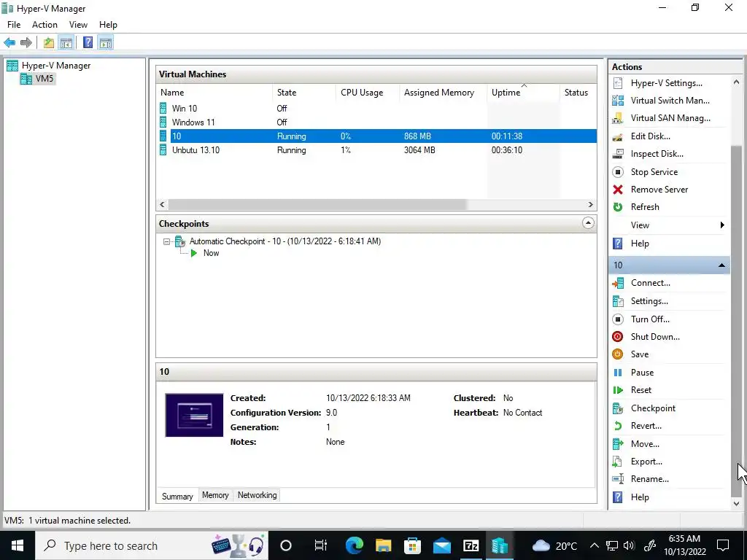
Task: Select the Summary tab
Action: (x=177, y=496)
